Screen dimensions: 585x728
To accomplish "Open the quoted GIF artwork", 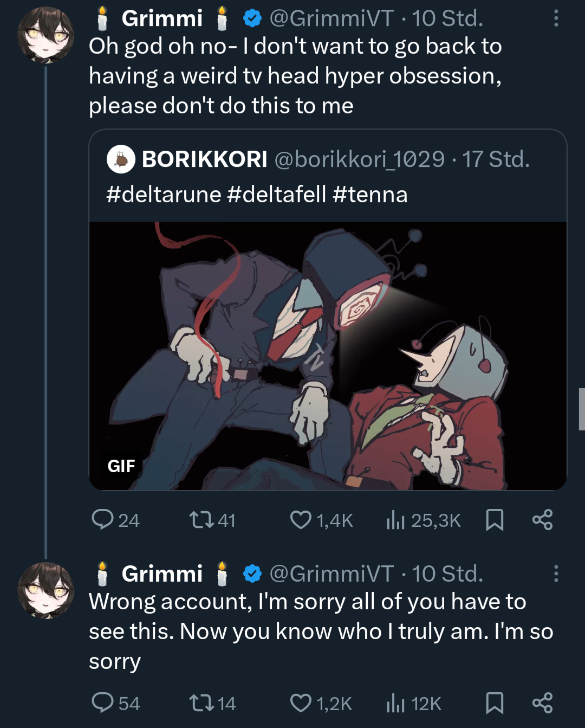I will click(x=328, y=356).
